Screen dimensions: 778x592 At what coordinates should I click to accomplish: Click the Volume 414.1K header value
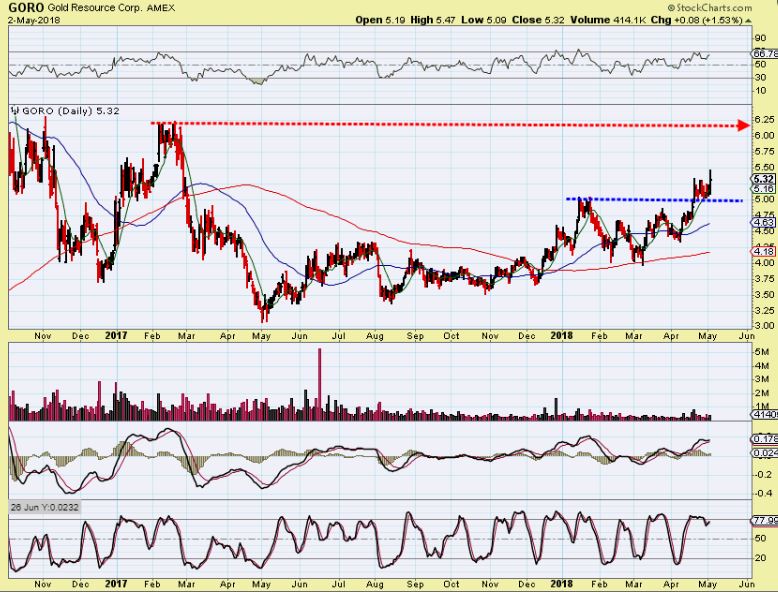[x=608, y=20]
